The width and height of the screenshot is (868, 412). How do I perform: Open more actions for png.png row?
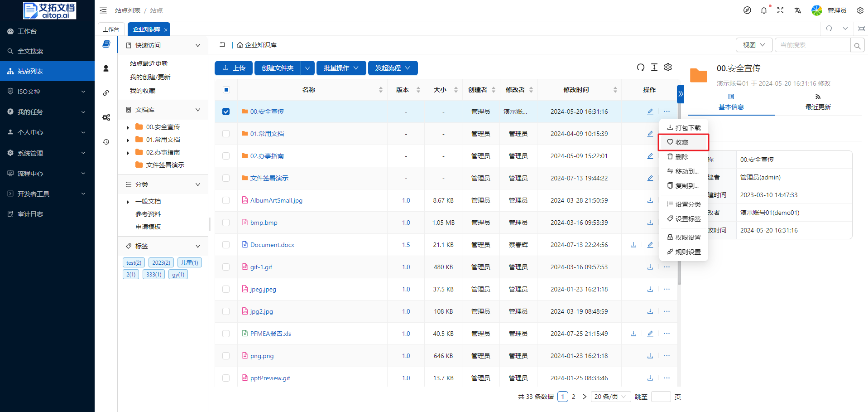point(667,356)
